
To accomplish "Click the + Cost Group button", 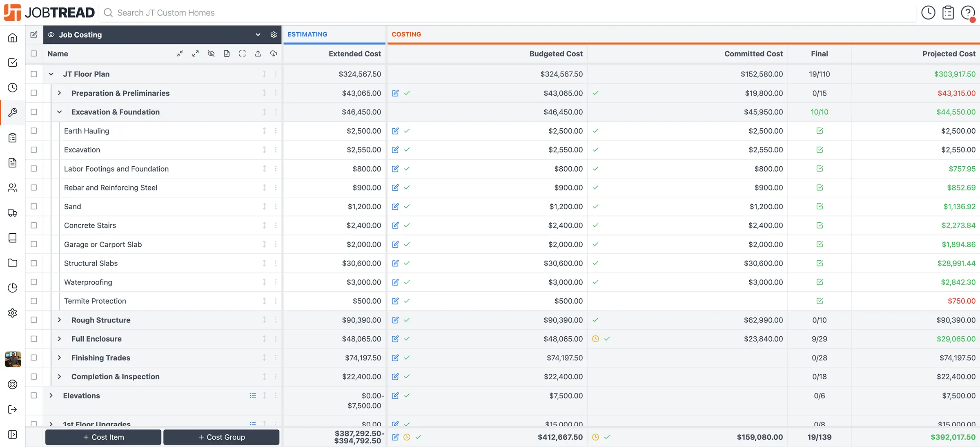I will [221, 437].
